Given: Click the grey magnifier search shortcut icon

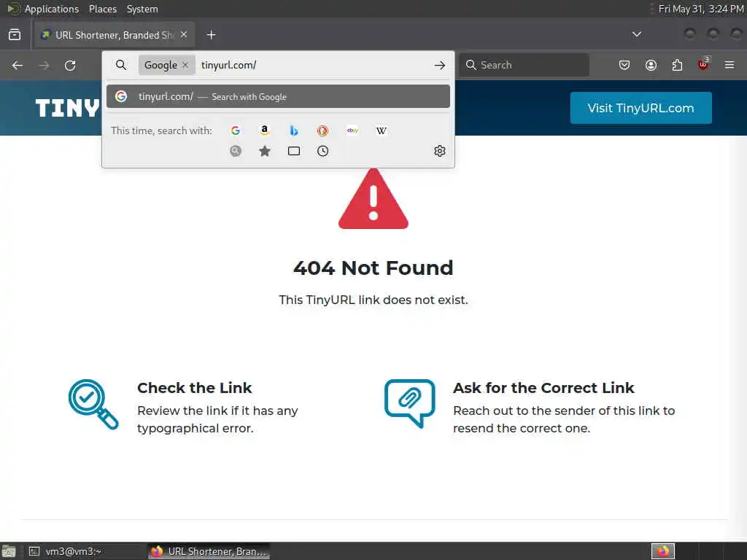Looking at the screenshot, I should (x=236, y=151).
